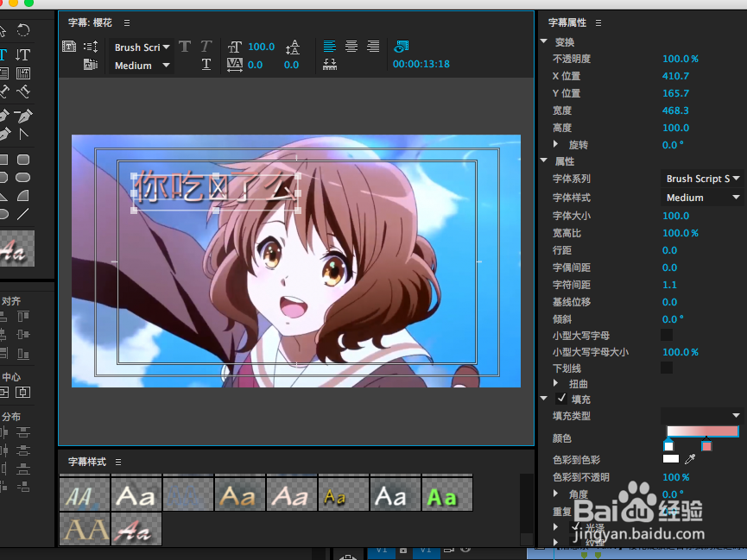Click the 宽度 value 468.3
The height and width of the screenshot is (560, 747).
pos(675,110)
